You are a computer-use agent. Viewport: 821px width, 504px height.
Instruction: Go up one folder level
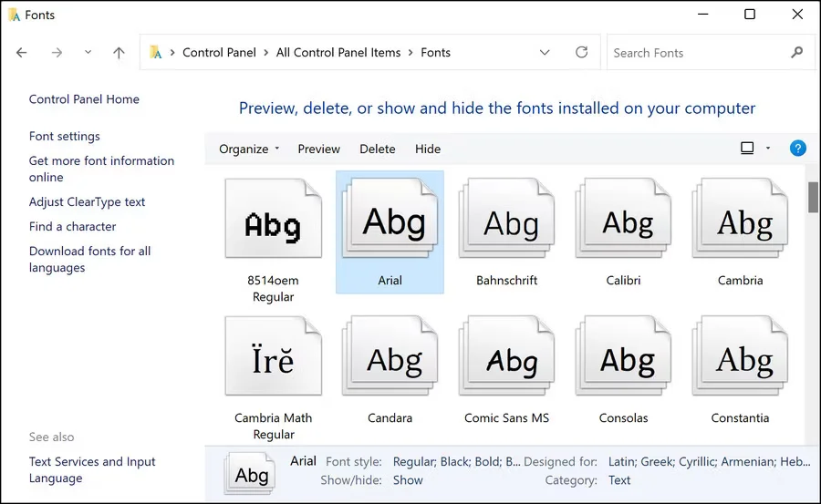[x=119, y=53]
